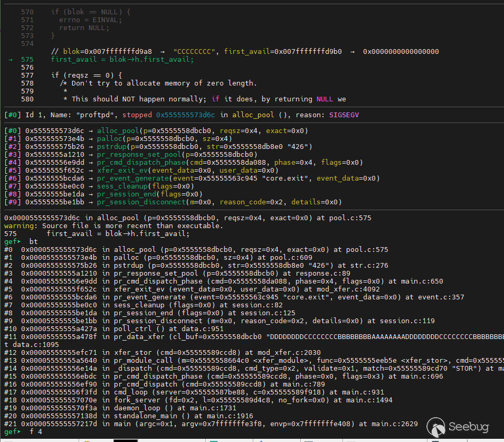The height and width of the screenshot is (442, 504).
Task: Click the "errno = EINVAL;" source line
Action: pyautogui.click(x=90, y=20)
